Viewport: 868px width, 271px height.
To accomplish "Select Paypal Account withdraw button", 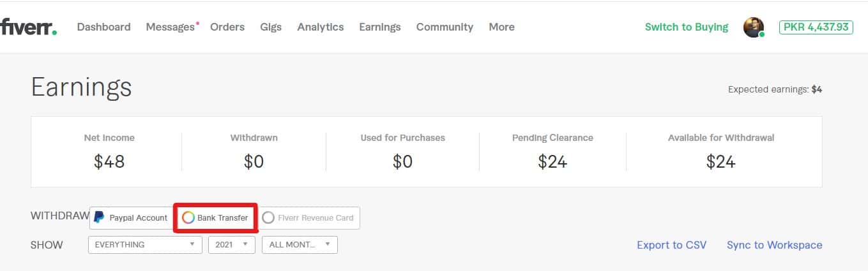I will click(x=132, y=217).
